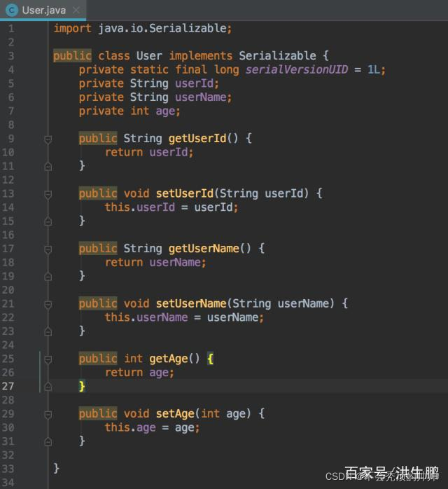Image resolution: width=448 pixels, height=489 pixels.
Task: Click 'final' keyword on line 4
Action: click(191, 69)
